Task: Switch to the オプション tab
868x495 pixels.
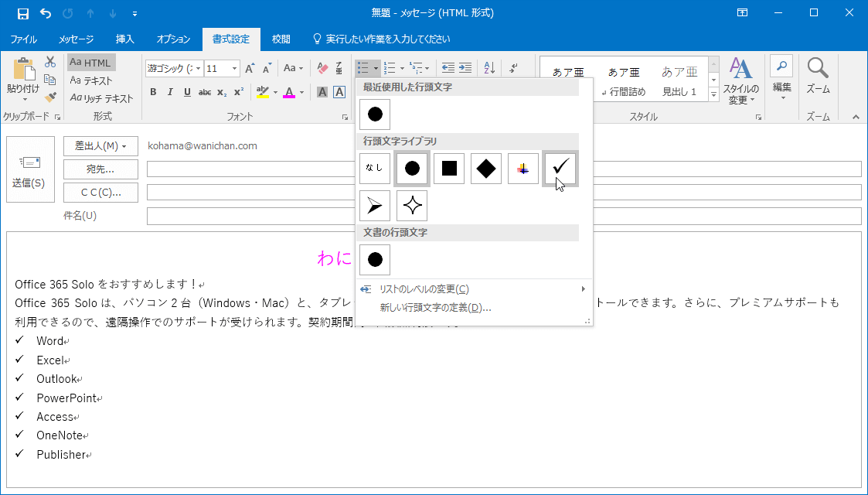Action: pos(173,39)
